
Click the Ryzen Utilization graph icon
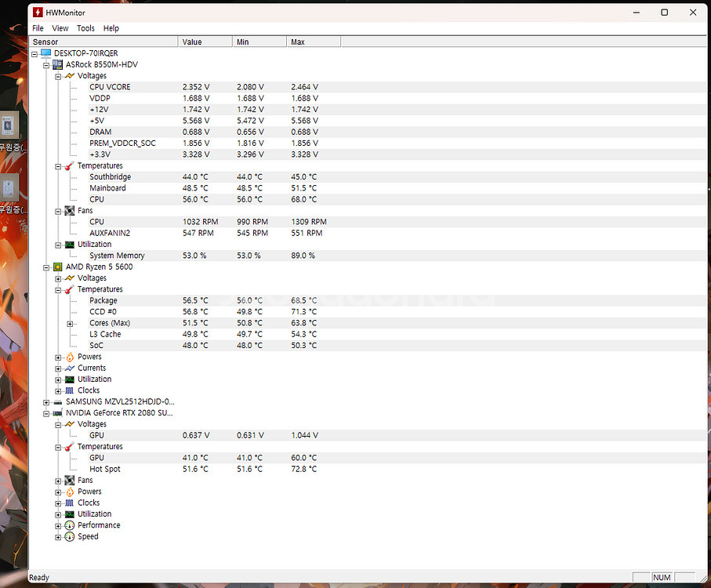pos(70,379)
